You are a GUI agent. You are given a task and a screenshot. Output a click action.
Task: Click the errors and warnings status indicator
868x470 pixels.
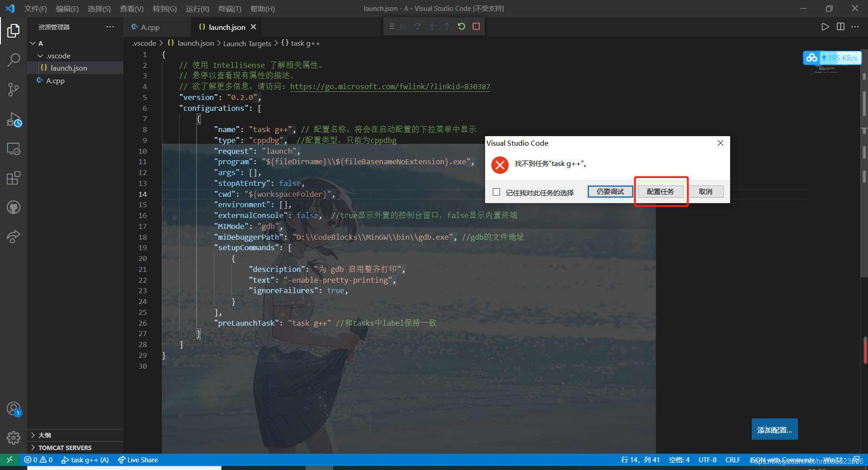click(x=38, y=460)
